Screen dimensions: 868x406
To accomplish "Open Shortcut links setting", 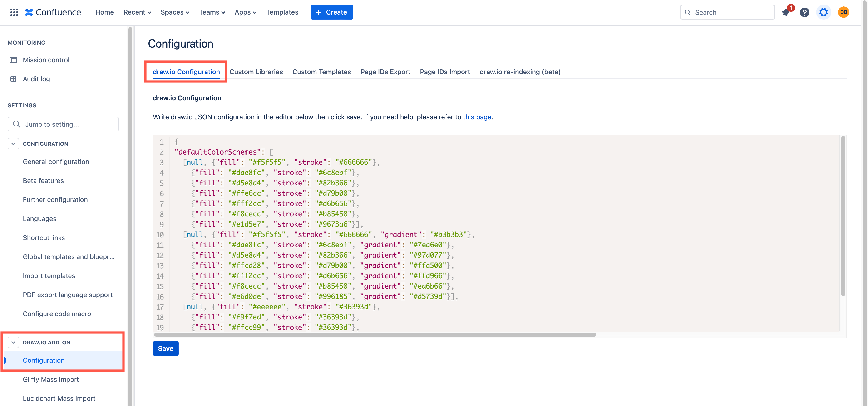I will tap(44, 238).
